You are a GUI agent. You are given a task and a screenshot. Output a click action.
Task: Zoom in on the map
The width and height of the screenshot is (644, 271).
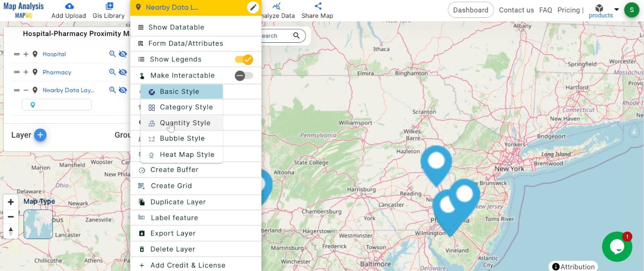(11, 202)
